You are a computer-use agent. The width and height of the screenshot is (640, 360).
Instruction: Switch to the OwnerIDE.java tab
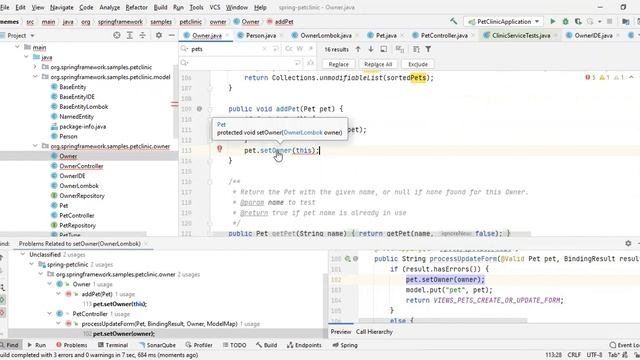(593, 36)
